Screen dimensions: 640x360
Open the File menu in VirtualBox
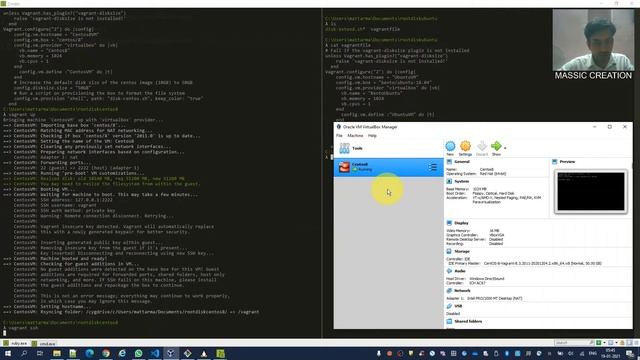click(339, 136)
